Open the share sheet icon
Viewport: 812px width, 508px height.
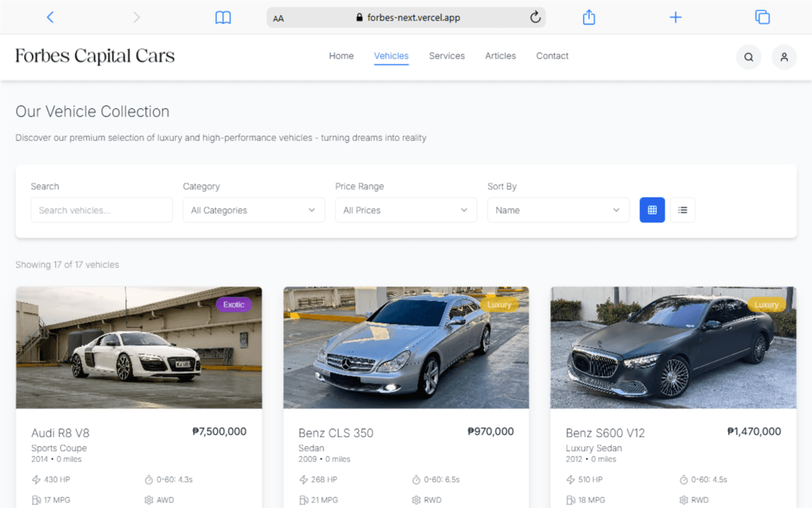[589, 17]
